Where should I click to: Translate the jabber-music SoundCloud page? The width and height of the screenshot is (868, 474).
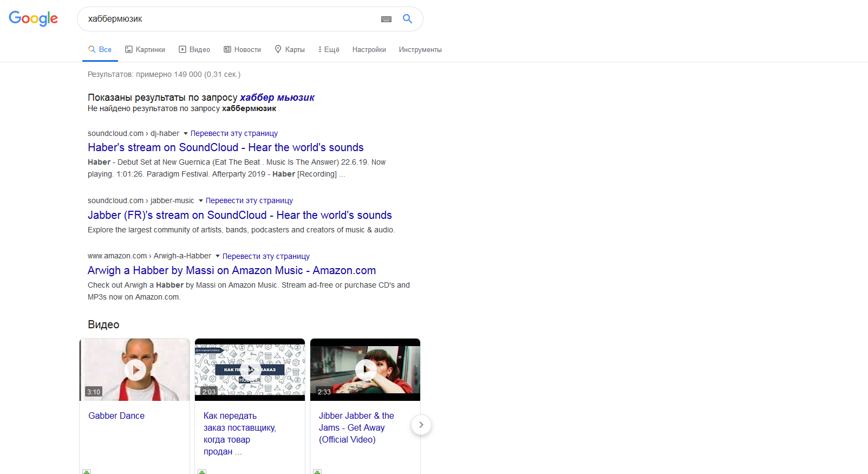point(249,200)
